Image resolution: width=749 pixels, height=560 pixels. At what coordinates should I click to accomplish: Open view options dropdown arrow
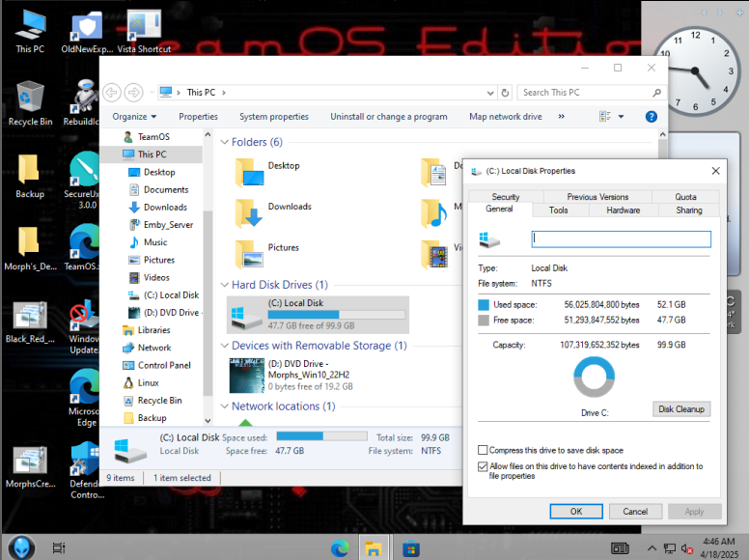click(x=621, y=116)
